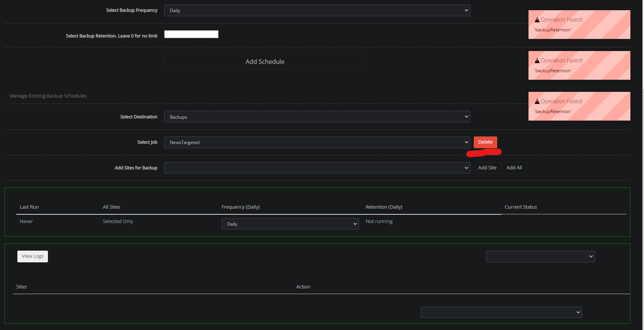Screen dimensions: 644x330
Task: Open the empty dropdown beside View Logs
Action: [541, 256]
